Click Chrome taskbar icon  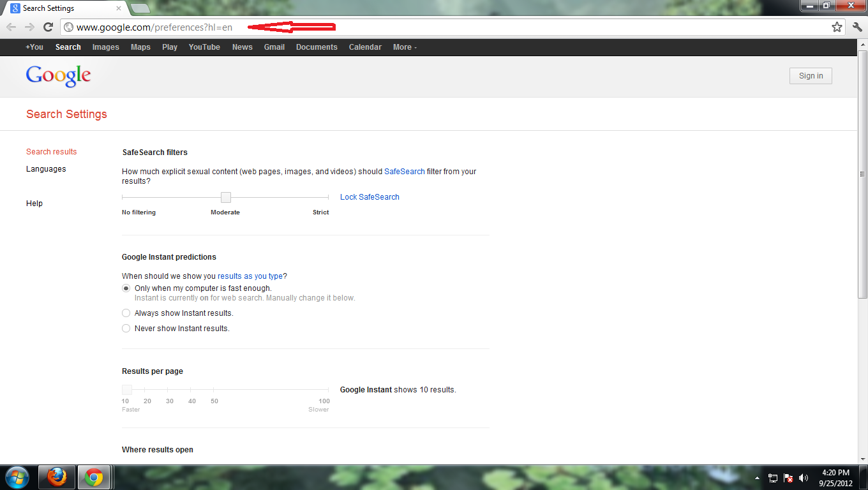click(x=94, y=477)
